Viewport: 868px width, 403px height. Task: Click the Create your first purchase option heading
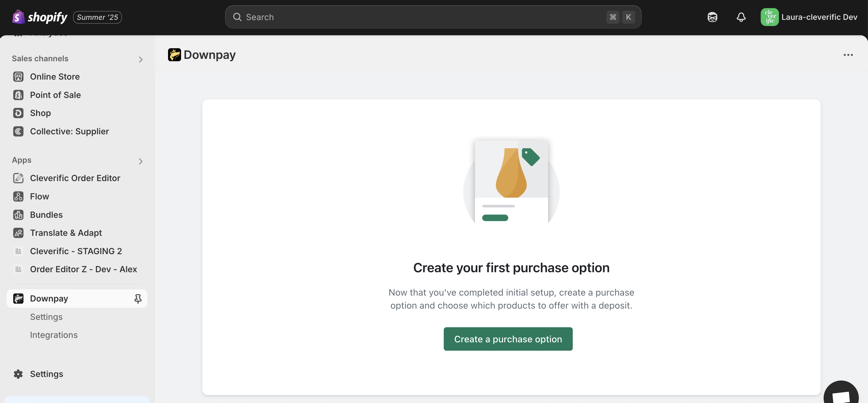coord(512,268)
